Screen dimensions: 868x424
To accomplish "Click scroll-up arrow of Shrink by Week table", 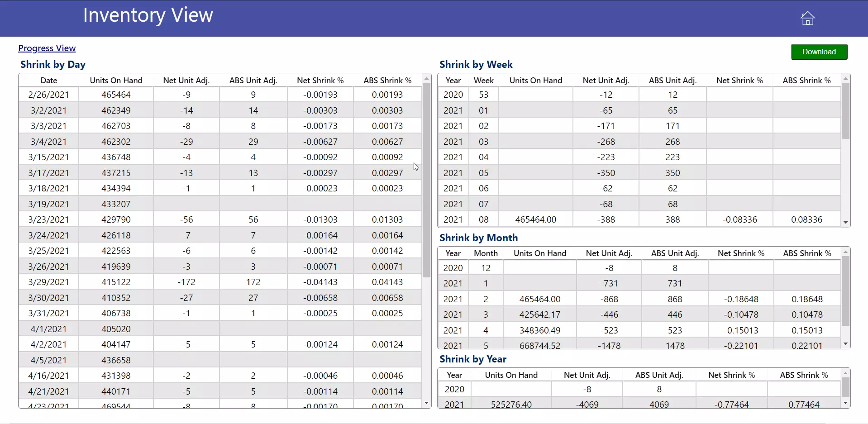I will [x=845, y=79].
